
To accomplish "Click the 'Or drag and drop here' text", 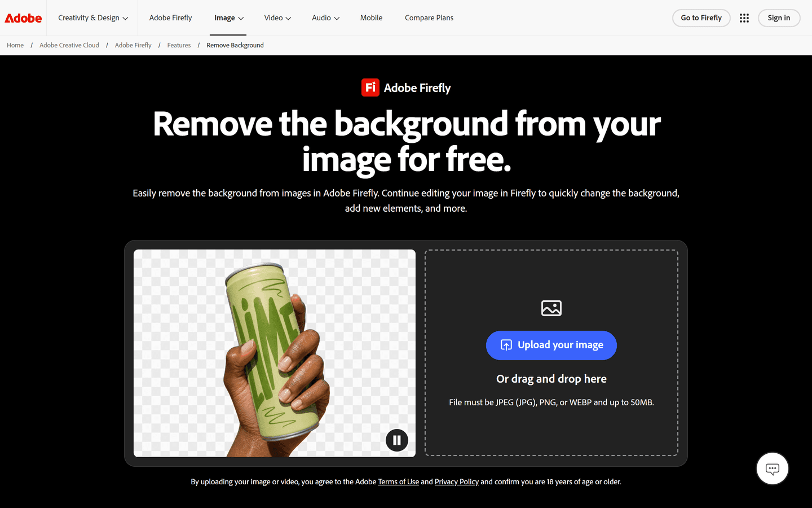I will tap(551, 379).
